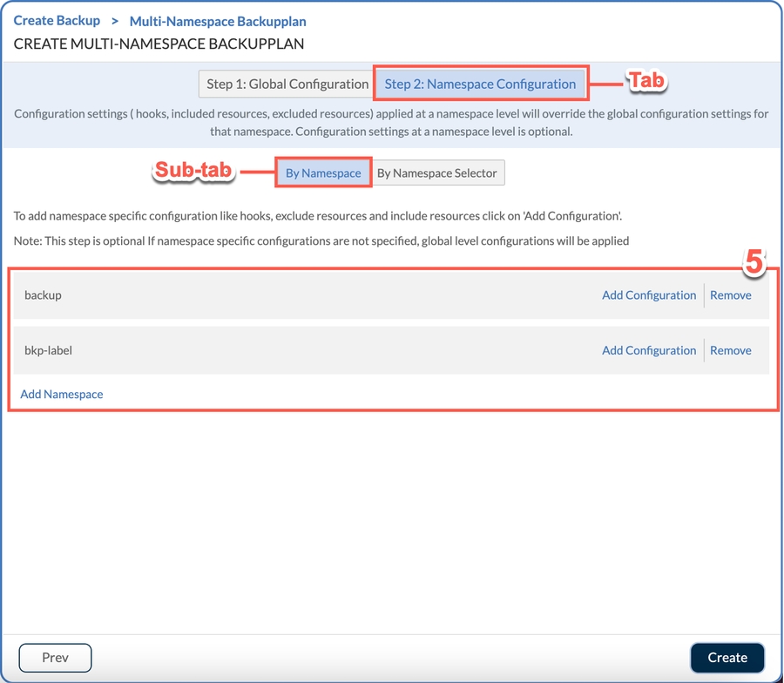Remove the bkp-label namespace entry
The image size is (784, 683).
[x=730, y=350]
